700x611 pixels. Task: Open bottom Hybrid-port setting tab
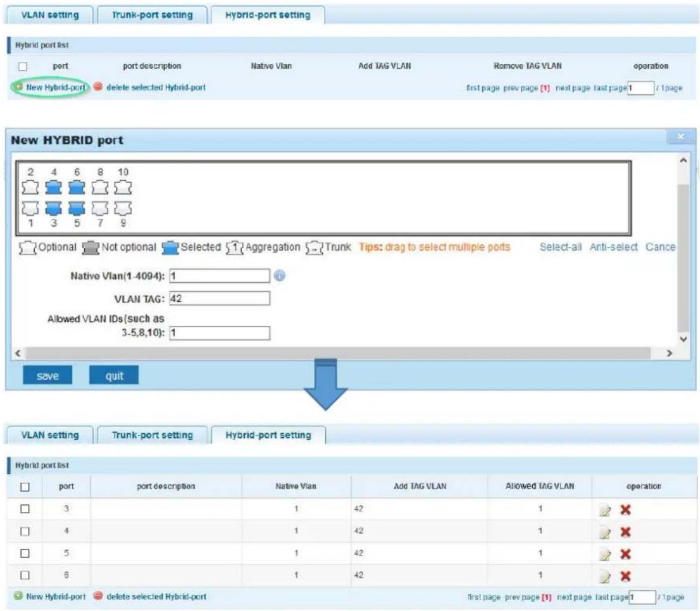269,435
